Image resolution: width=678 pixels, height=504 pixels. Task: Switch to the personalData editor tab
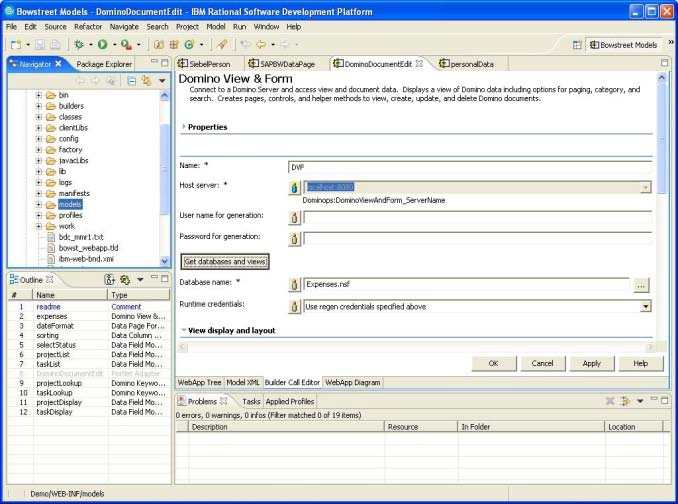(x=467, y=64)
